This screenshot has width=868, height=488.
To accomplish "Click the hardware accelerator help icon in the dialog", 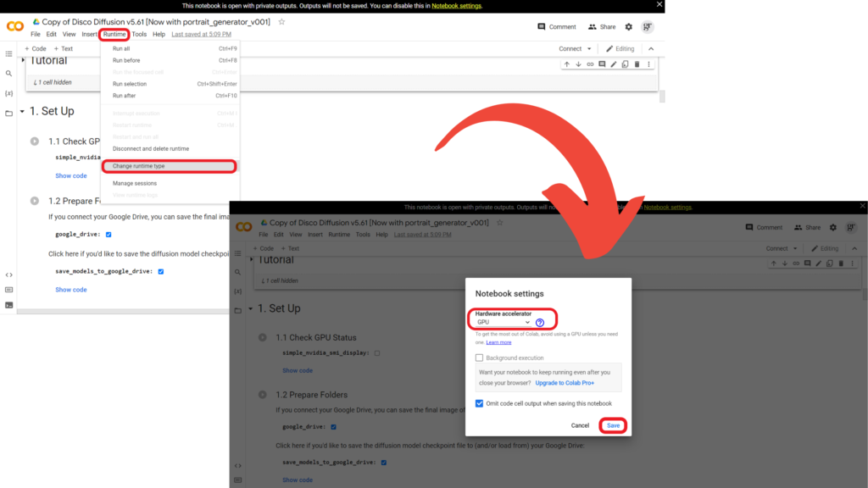I will 540,323.
